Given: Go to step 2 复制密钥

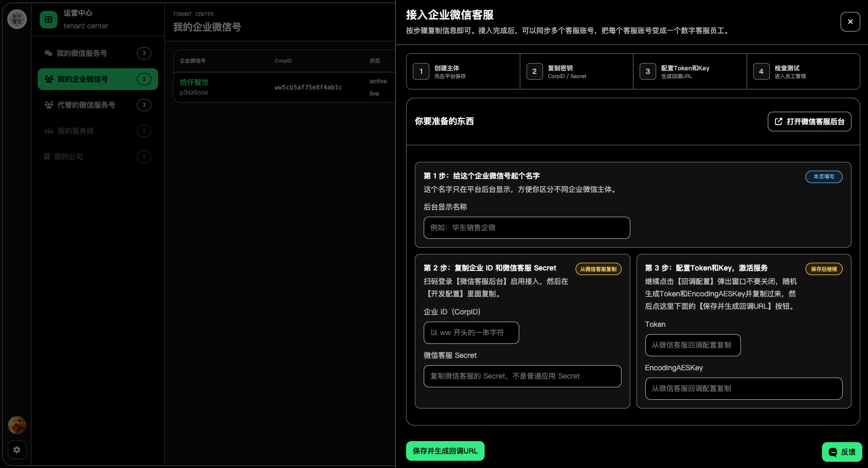Looking at the screenshot, I should (x=577, y=71).
